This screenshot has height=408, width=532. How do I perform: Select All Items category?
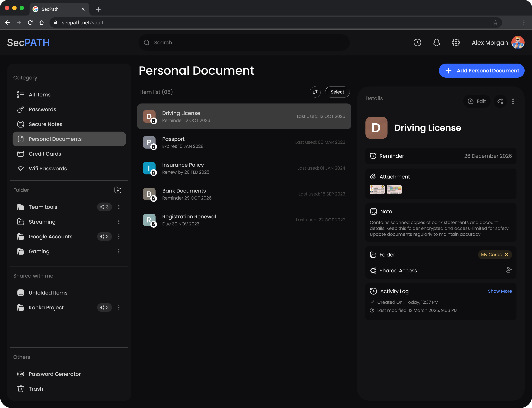tap(69, 95)
